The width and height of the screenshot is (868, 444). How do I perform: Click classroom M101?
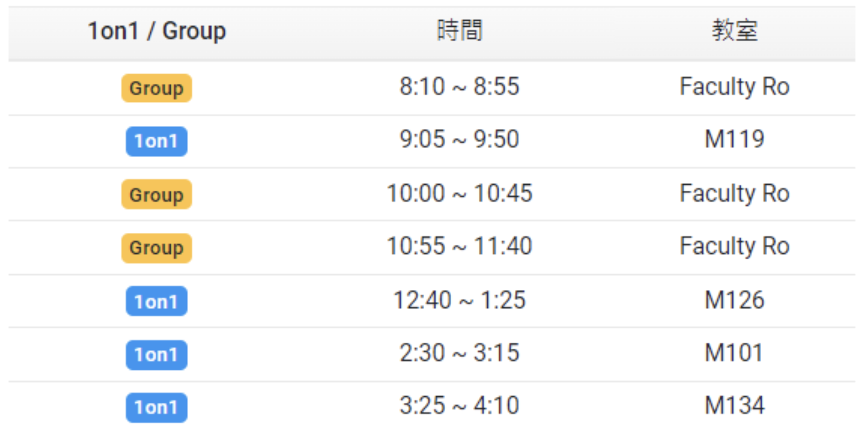pos(734,353)
